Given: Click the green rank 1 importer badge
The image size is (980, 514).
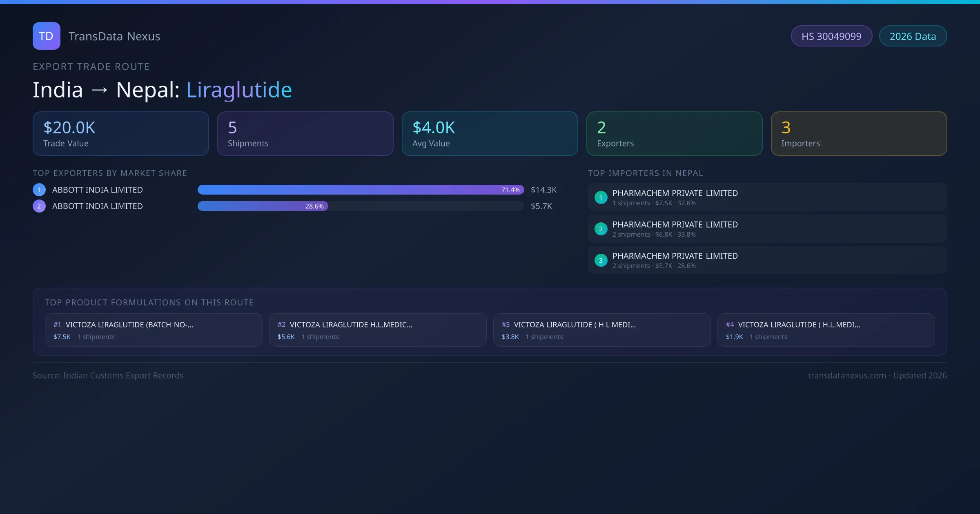Looking at the screenshot, I should (601, 197).
